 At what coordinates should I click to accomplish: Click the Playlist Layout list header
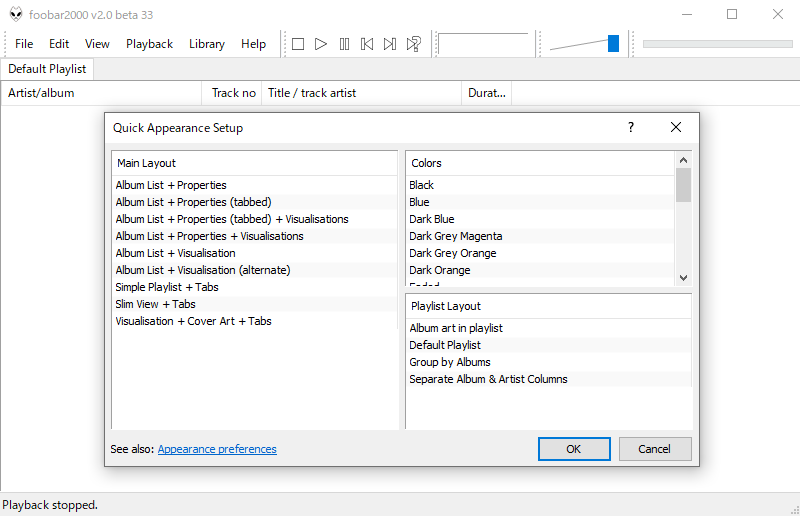[548, 306]
